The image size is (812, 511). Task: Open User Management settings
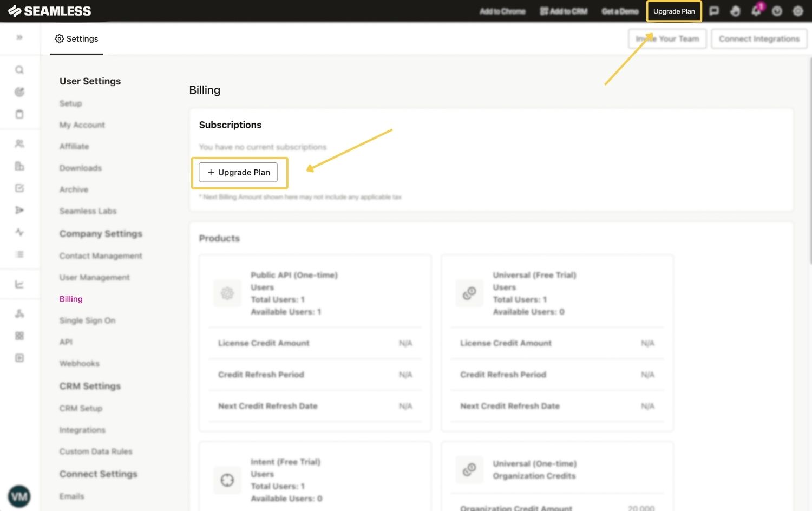point(95,278)
